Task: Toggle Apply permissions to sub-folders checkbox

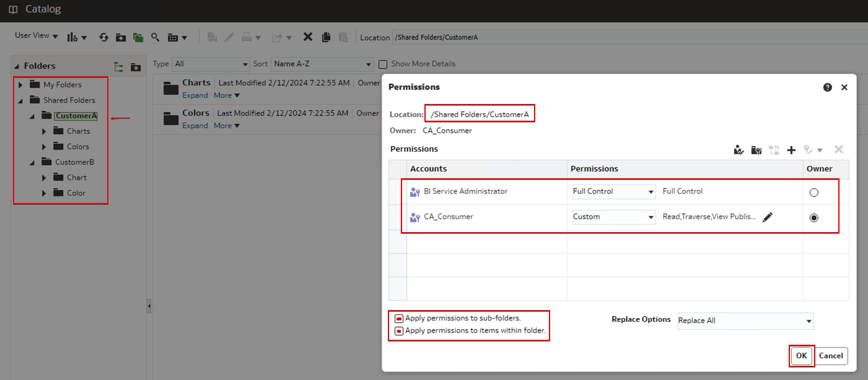Action: coord(399,319)
